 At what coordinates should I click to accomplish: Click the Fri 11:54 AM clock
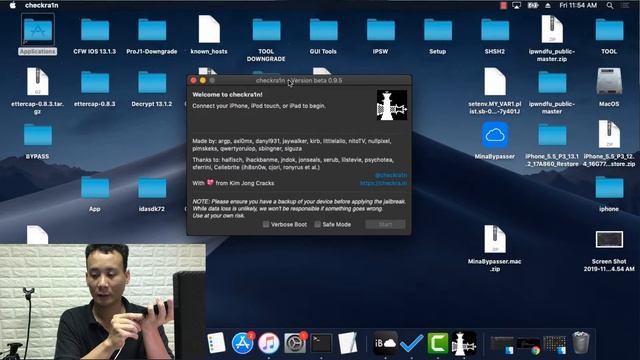(x=578, y=5)
